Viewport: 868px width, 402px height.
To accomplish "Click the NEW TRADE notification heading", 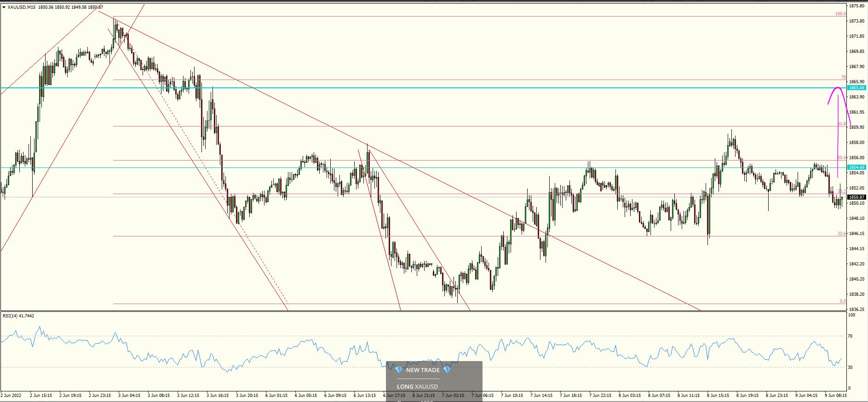I will point(423,370).
